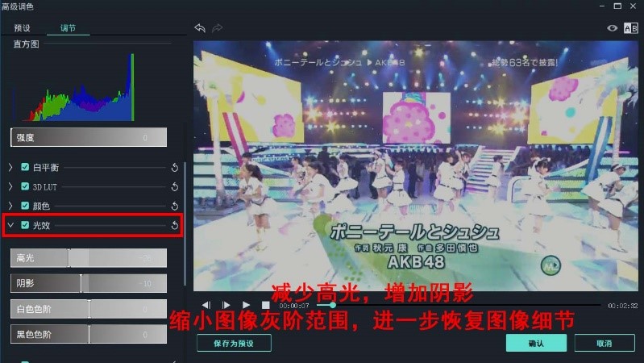Switch to the 预设 tab
The height and width of the screenshot is (363, 644).
23,28
